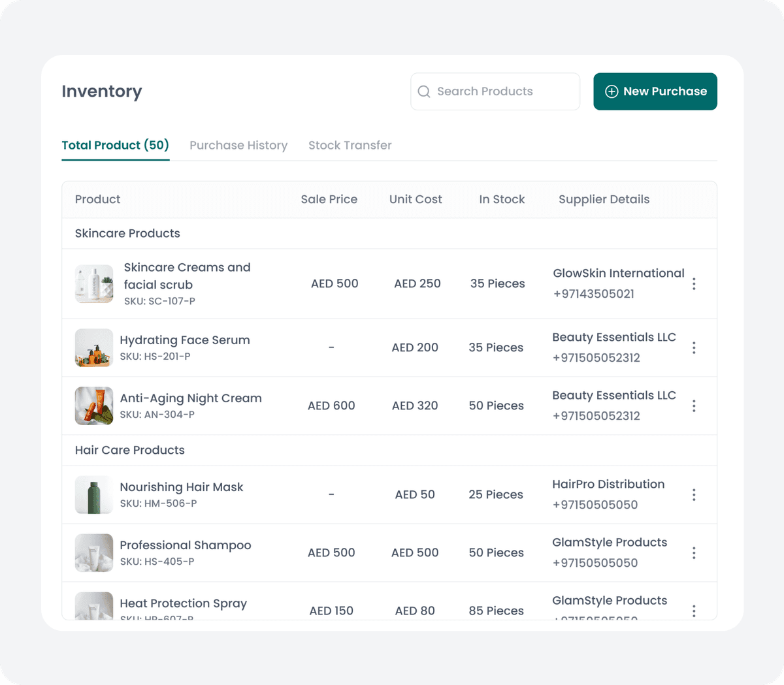Click the plus icon on New Purchase
This screenshot has width=784, height=685.
click(x=611, y=91)
